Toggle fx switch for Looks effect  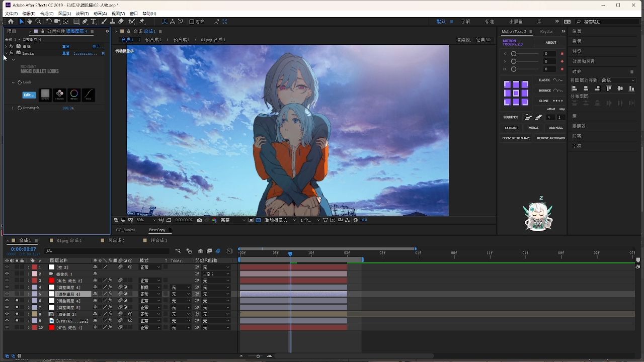[11, 53]
